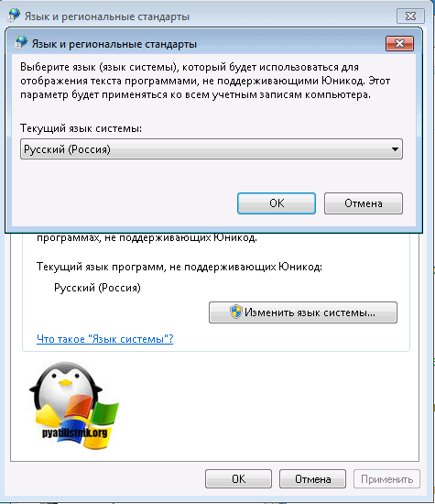Click the UAC shield icon on Изменить язык системы
The image size is (435, 504).
click(236, 312)
